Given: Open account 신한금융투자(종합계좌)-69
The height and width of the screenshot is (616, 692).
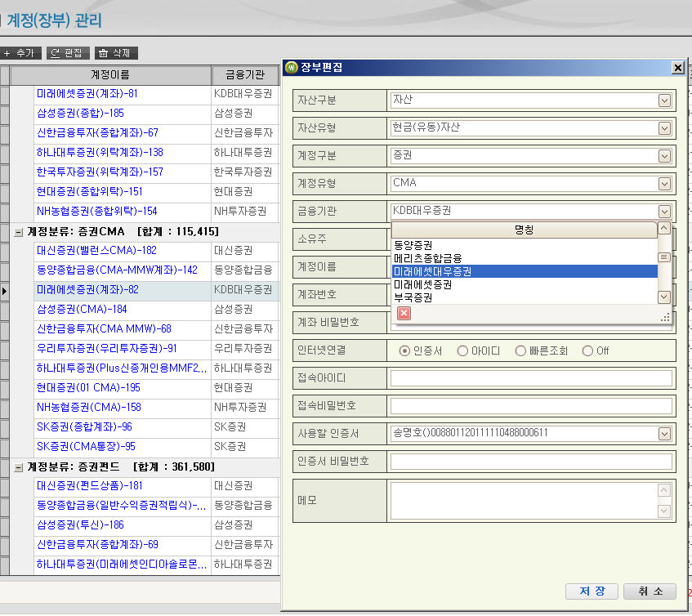Looking at the screenshot, I should pos(97,545).
